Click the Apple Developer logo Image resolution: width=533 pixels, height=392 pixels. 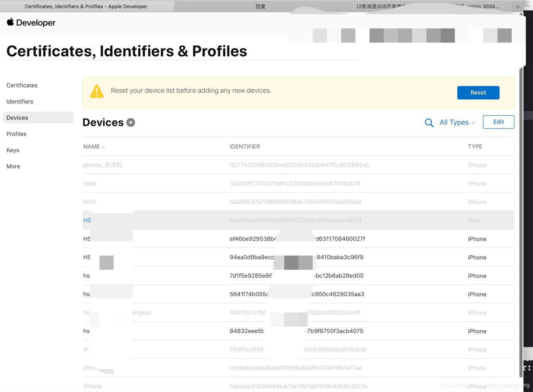31,22
